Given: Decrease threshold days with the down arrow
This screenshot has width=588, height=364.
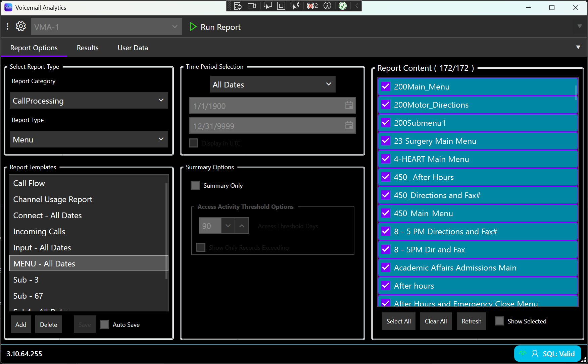Looking at the screenshot, I should 228,226.
